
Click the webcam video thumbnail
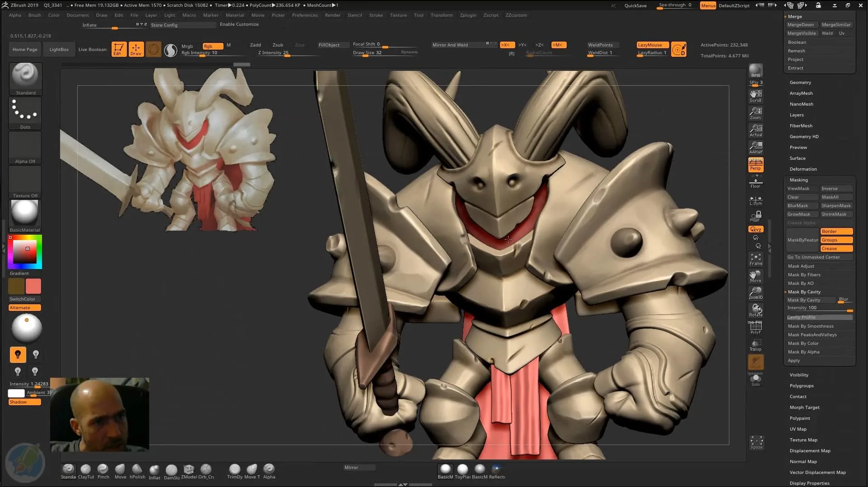[99, 414]
